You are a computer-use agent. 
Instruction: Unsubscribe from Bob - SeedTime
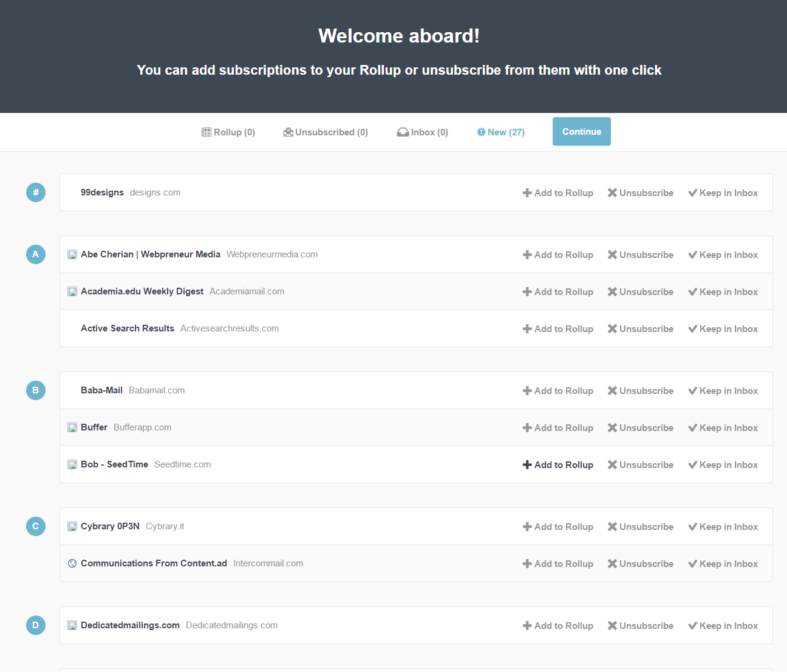click(641, 465)
